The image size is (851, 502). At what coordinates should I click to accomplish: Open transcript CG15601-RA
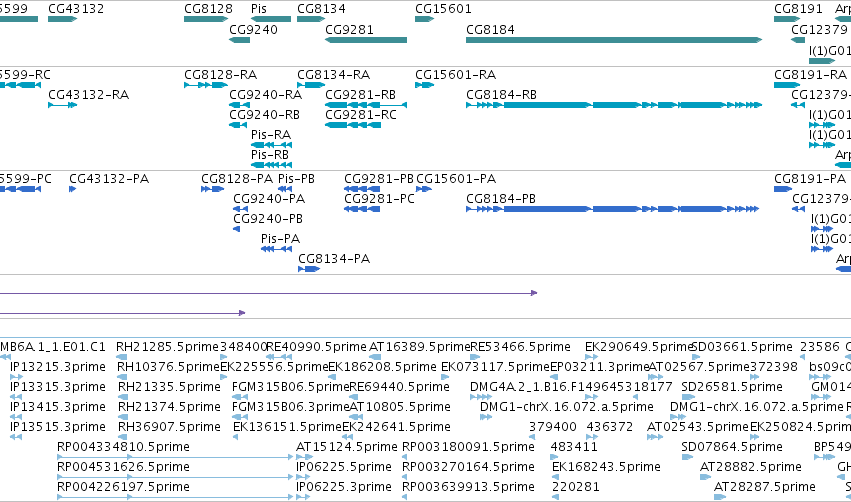(455, 74)
